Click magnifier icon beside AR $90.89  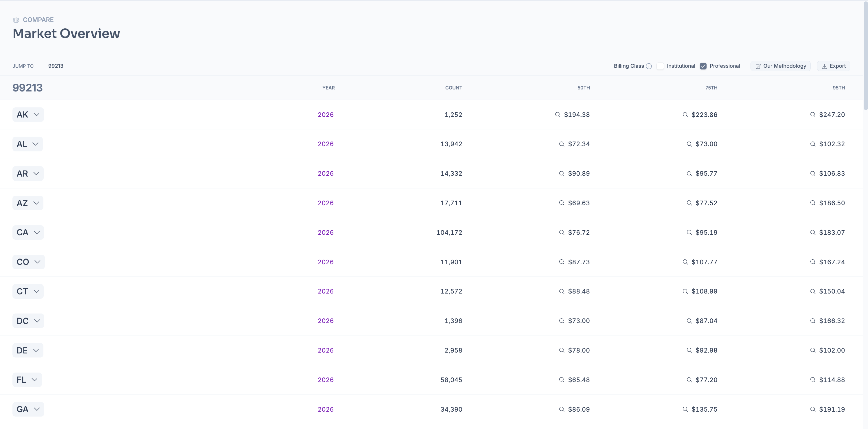(x=562, y=174)
